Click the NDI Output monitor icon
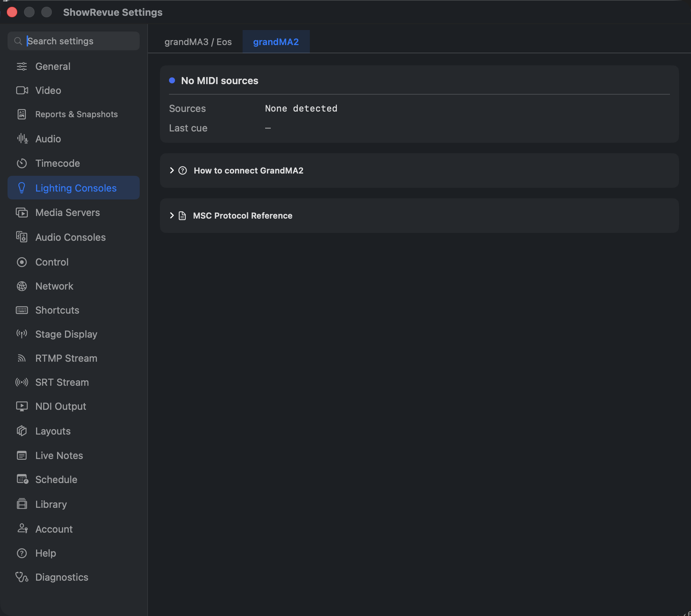Image resolution: width=691 pixels, height=616 pixels. [22, 406]
